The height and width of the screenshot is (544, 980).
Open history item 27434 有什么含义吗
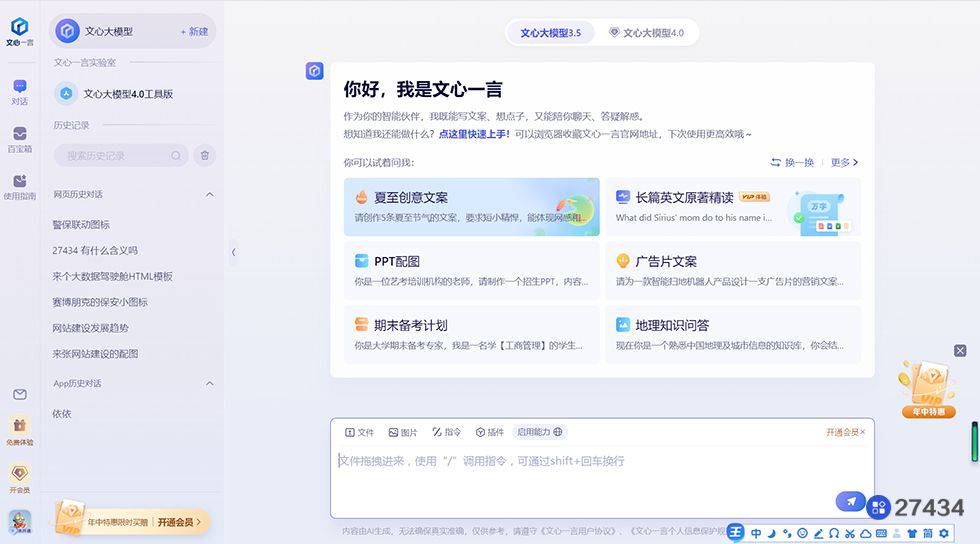[95, 250]
